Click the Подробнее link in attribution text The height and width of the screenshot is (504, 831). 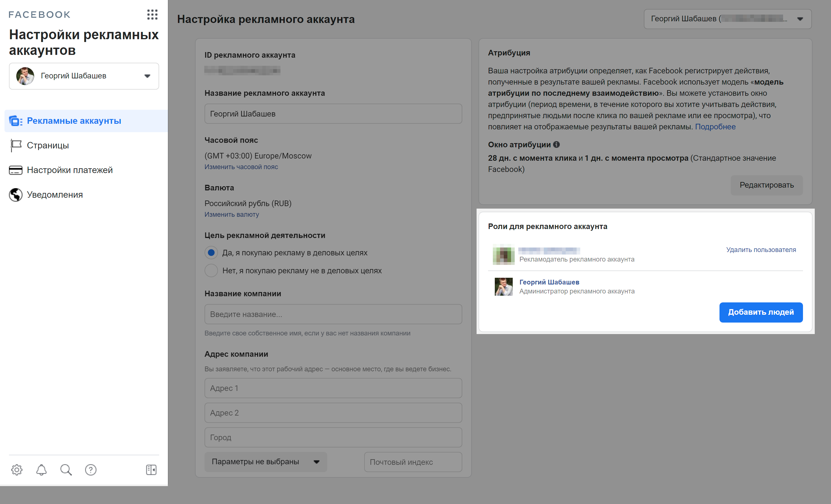coord(715,127)
